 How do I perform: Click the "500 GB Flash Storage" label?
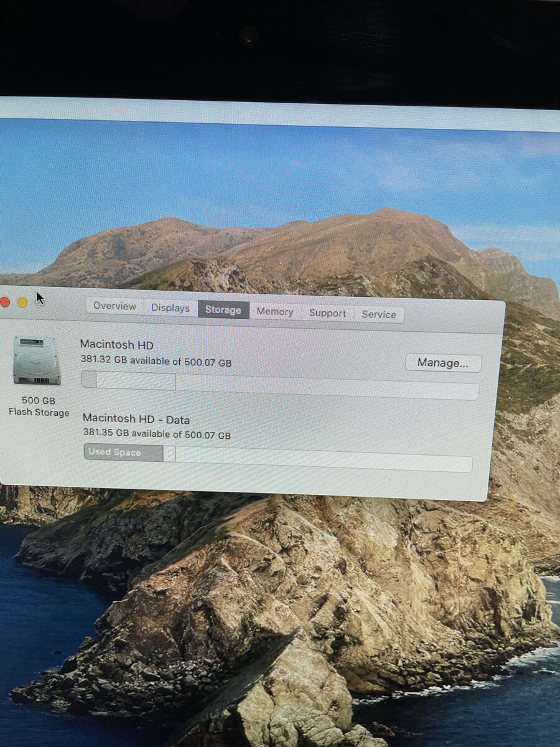tap(39, 406)
